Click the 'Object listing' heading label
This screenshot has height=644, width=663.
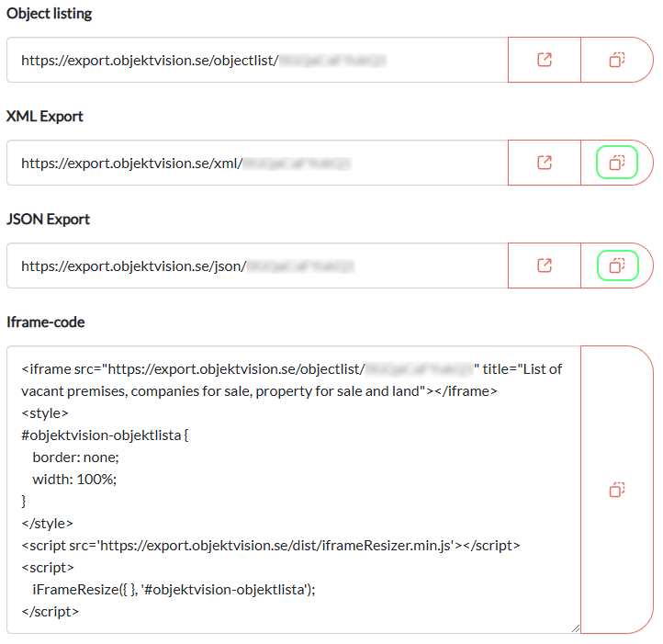tap(49, 14)
